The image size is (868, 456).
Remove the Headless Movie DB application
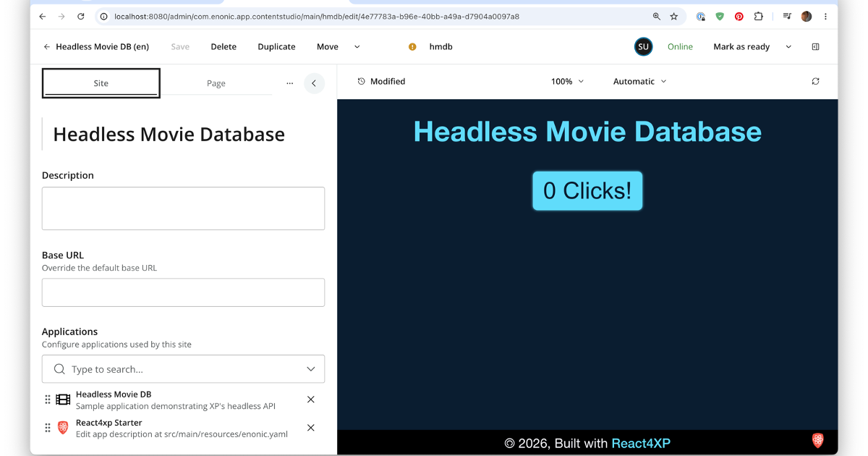point(311,400)
